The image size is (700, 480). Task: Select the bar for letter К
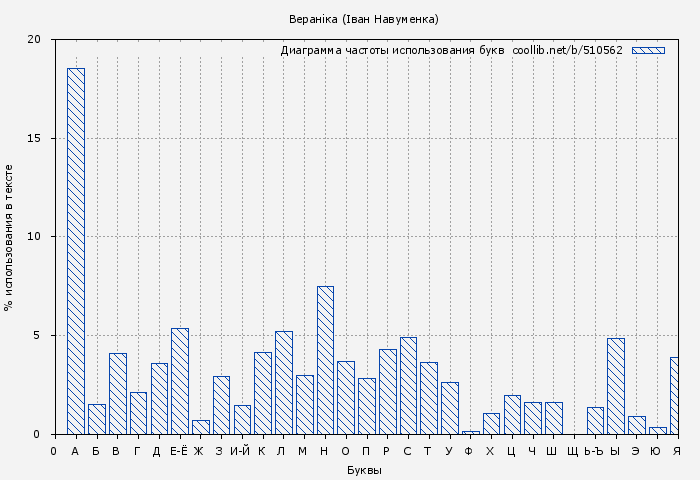click(263, 393)
